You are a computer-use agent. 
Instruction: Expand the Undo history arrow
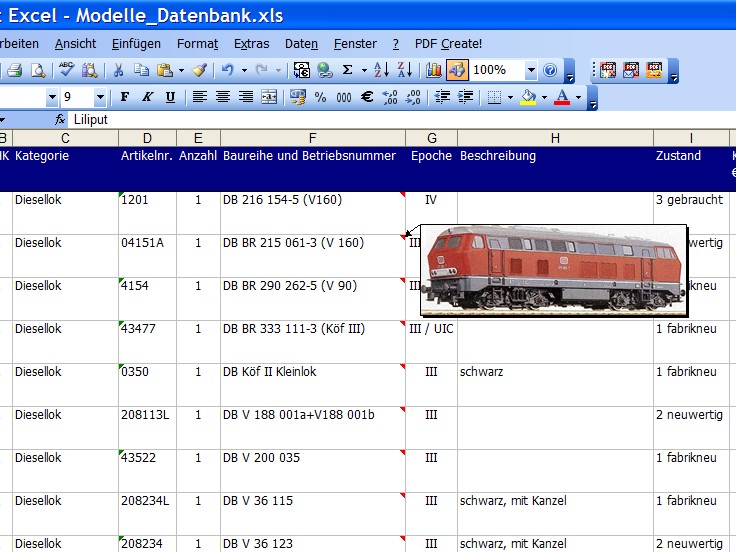click(x=245, y=70)
